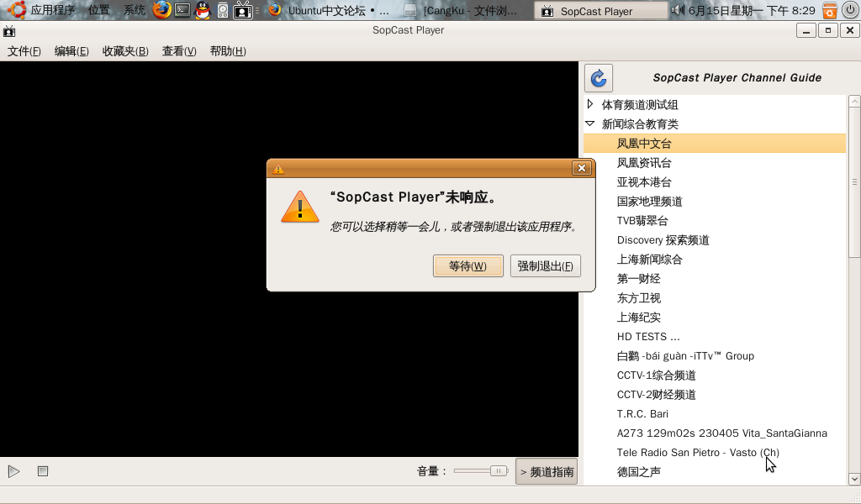The image size is (861, 504).
Task: Toggle the 频道指南 button
Action: tap(547, 471)
